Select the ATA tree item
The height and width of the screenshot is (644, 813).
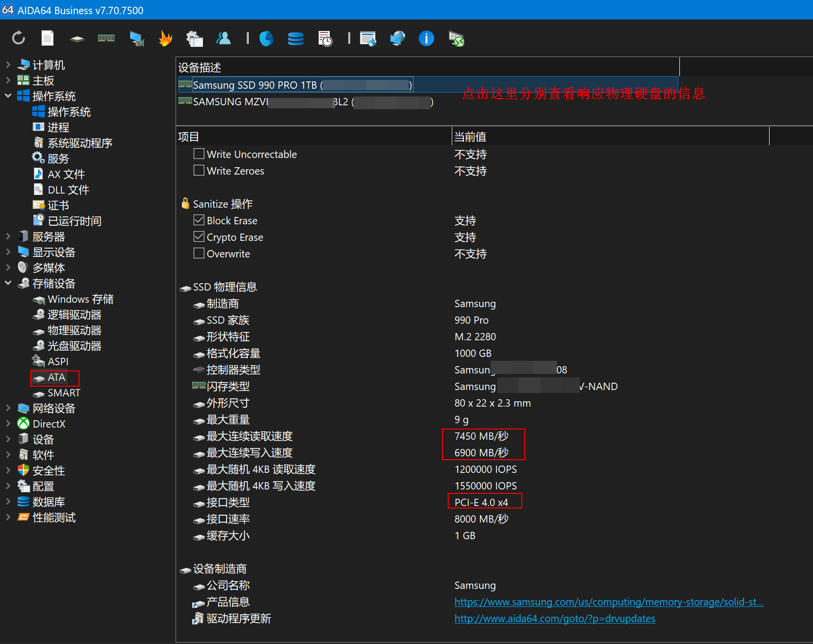coord(56,377)
